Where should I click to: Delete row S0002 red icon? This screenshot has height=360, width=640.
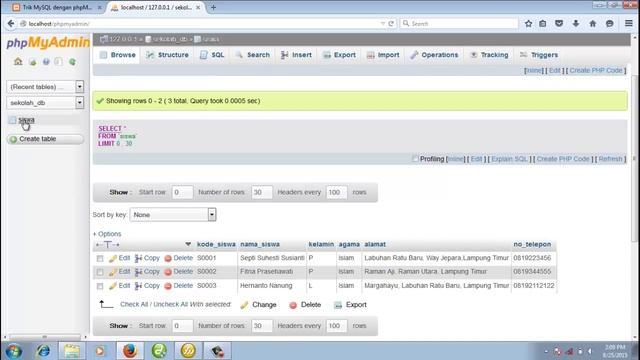click(x=168, y=272)
